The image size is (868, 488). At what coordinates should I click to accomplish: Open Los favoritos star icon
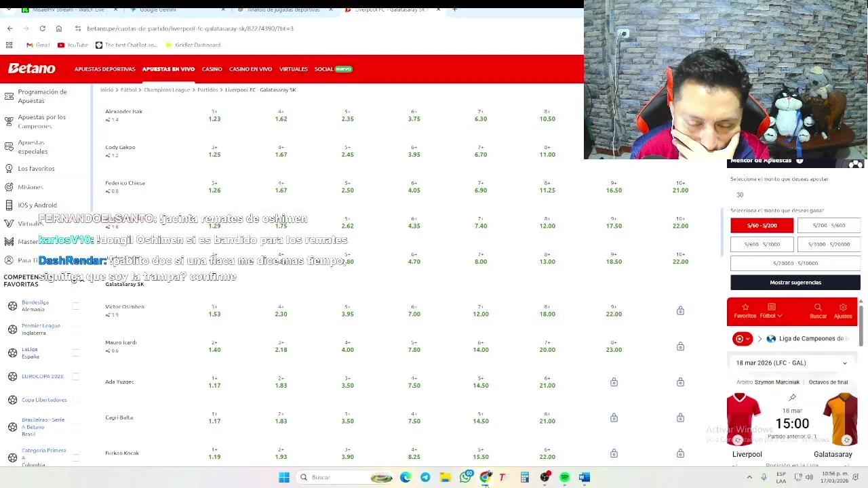(x=9, y=168)
